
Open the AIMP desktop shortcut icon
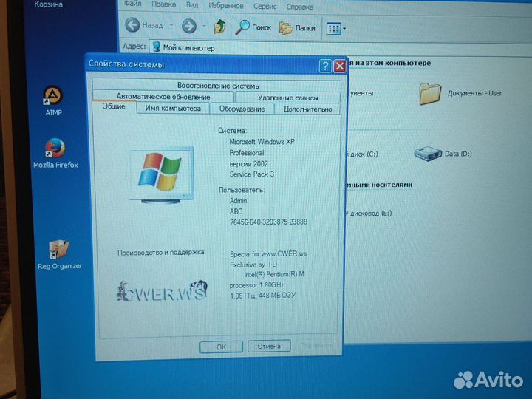[x=53, y=95]
